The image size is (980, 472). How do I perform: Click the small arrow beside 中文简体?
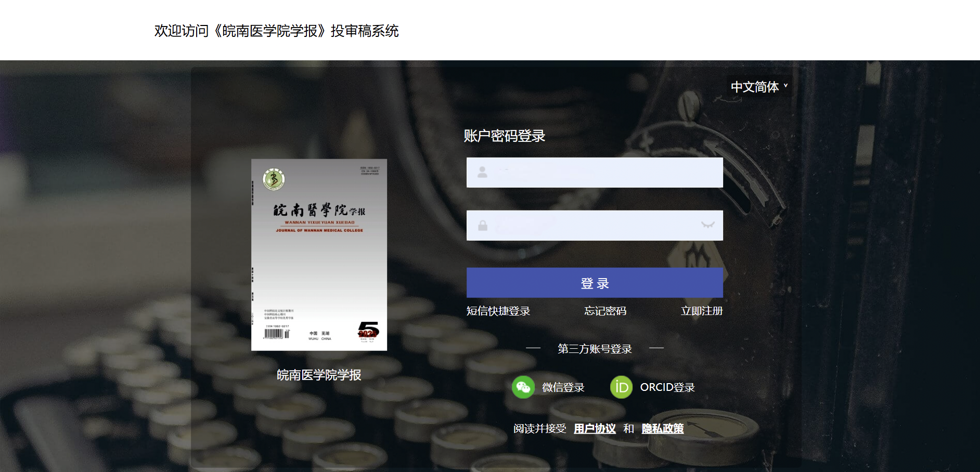click(x=785, y=86)
